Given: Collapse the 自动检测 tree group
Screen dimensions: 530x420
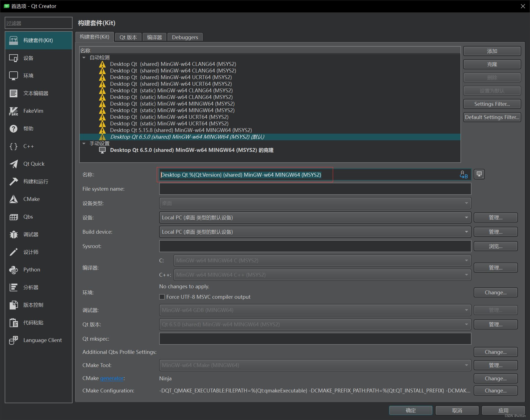Looking at the screenshot, I should [84, 58].
